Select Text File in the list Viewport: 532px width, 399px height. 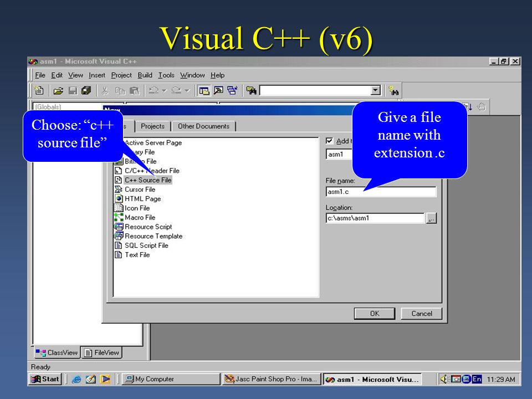(137, 255)
